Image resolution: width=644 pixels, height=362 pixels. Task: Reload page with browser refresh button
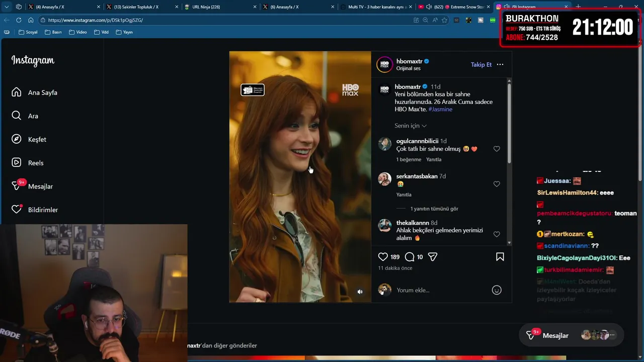[x=19, y=20]
